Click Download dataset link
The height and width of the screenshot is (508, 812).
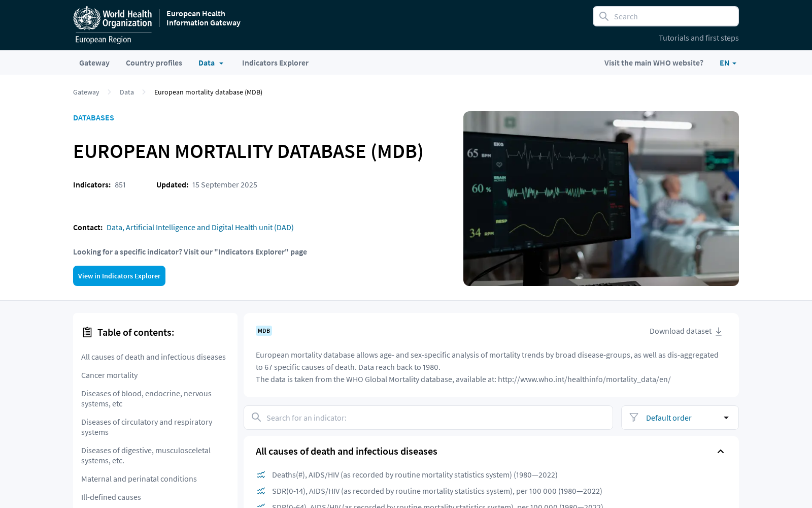pos(686,331)
